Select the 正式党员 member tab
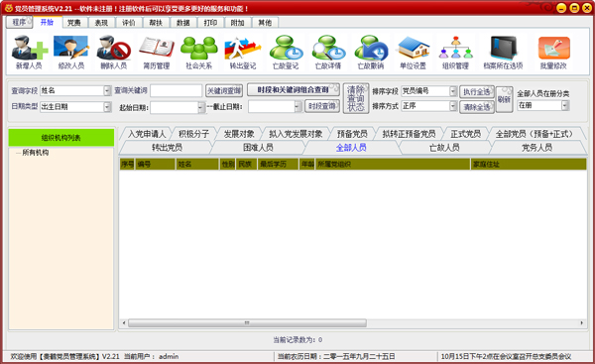The width and height of the screenshot is (595, 364). click(466, 134)
